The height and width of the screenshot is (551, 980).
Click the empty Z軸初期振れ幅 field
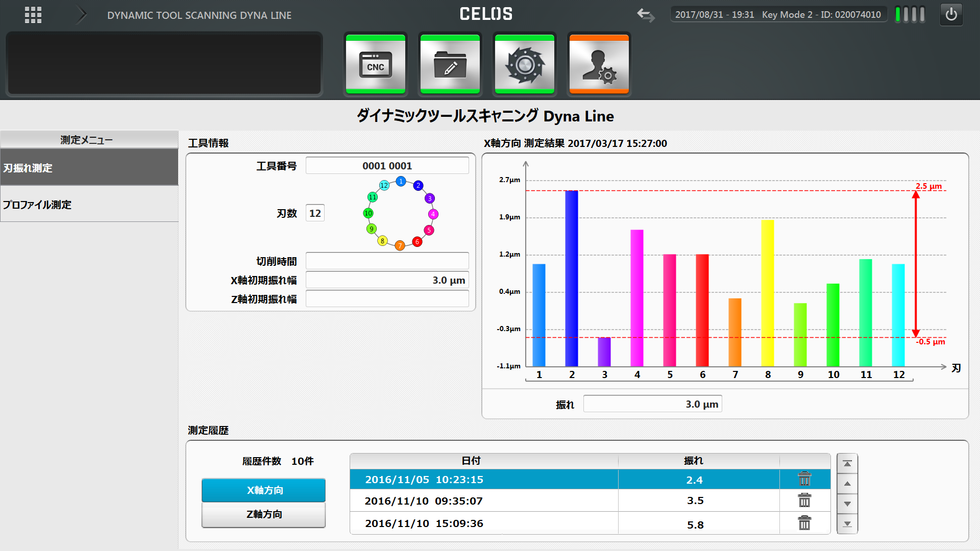point(387,299)
